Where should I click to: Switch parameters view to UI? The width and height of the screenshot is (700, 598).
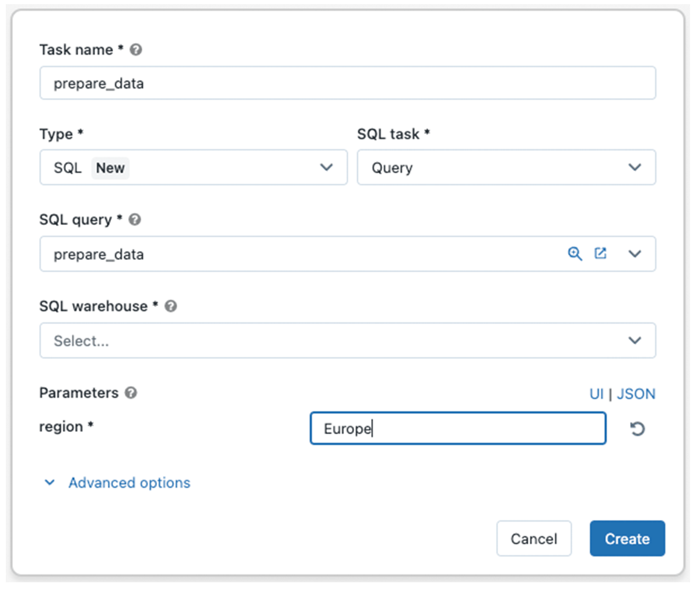click(596, 394)
